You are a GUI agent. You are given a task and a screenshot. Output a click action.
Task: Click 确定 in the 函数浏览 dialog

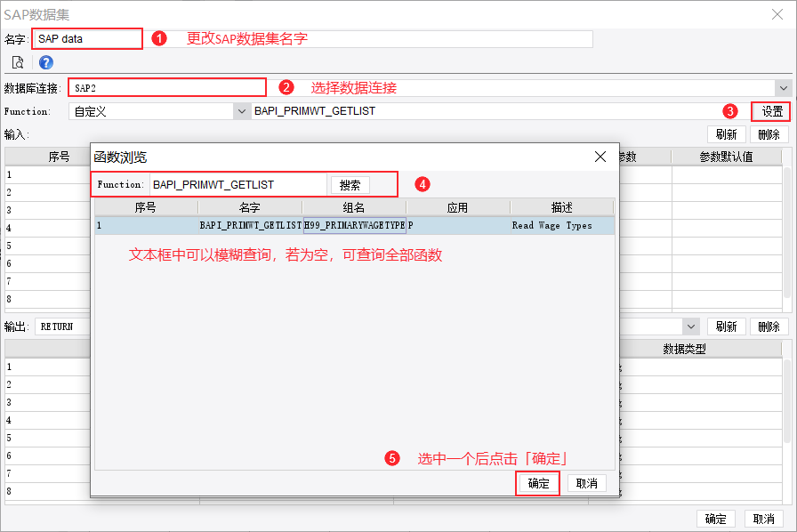pyautogui.click(x=538, y=483)
